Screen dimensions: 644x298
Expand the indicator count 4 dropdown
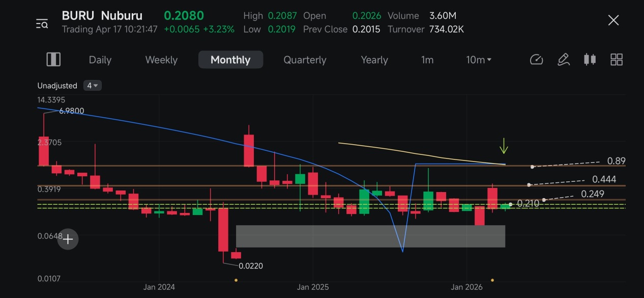(x=93, y=86)
